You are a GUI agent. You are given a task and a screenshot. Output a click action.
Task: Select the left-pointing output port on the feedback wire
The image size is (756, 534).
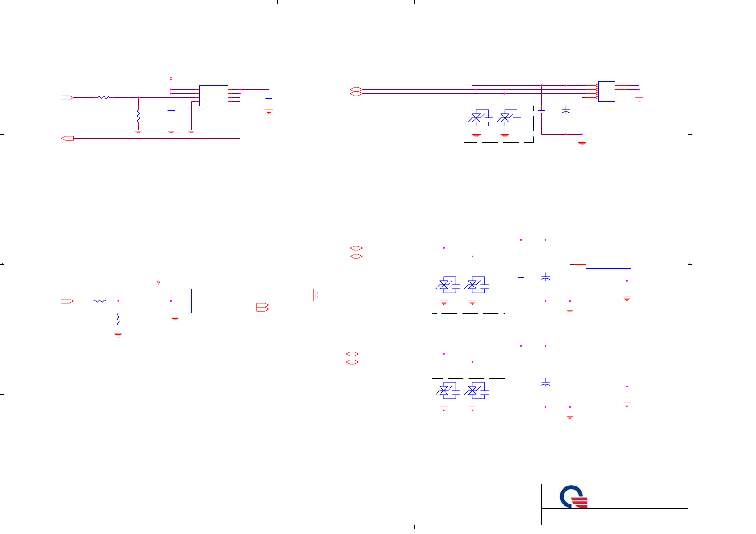point(67,139)
